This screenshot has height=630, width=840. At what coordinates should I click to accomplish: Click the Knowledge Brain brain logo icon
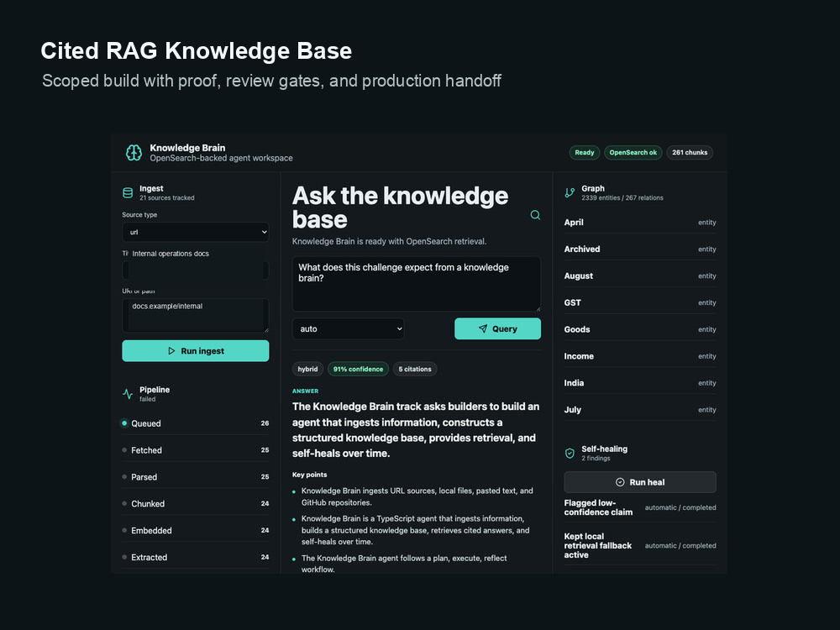(134, 153)
